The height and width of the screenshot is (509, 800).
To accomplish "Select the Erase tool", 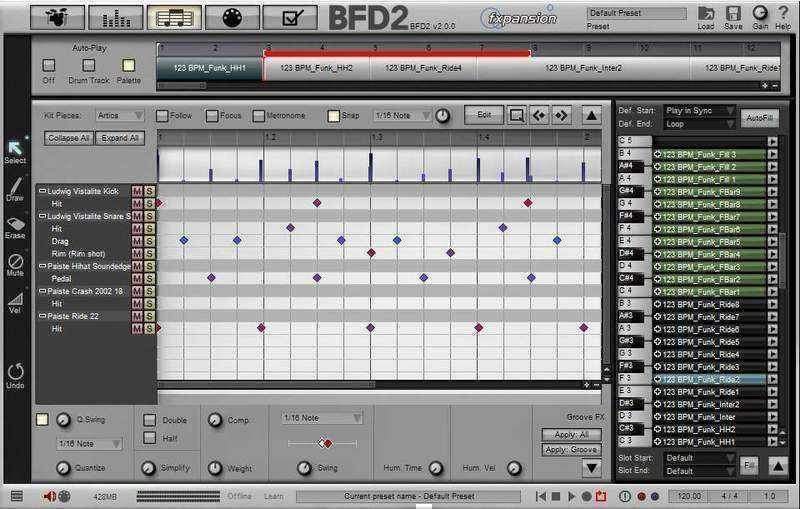I will point(15,225).
